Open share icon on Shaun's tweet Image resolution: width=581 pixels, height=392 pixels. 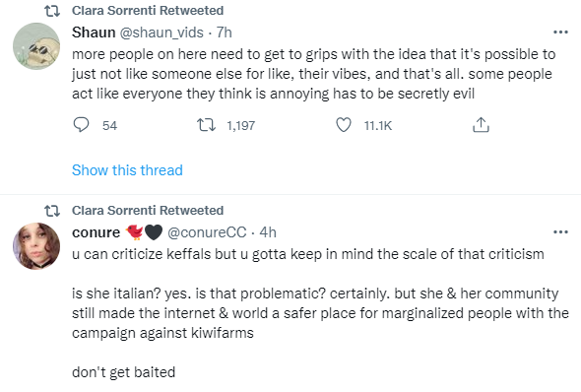point(481,125)
